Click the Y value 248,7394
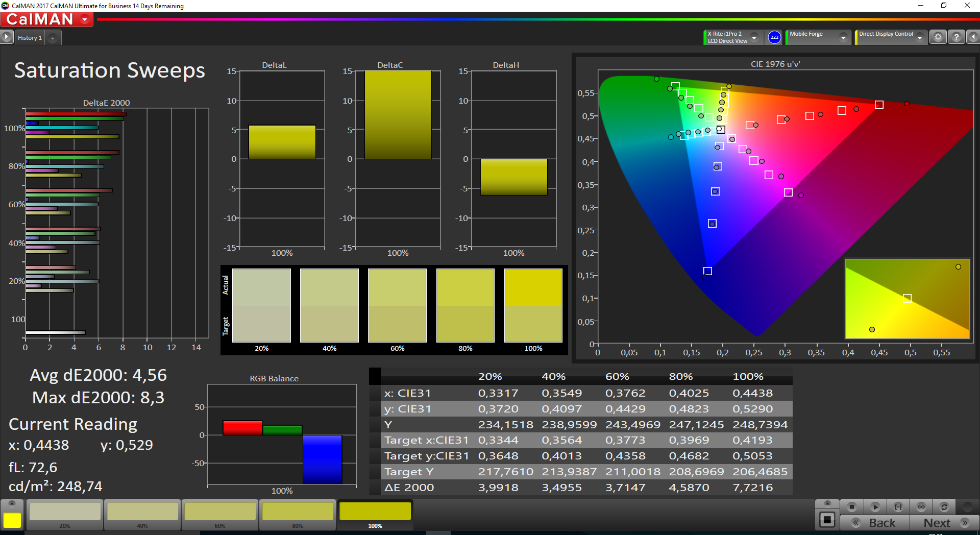980x535 pixels. tap(760, 425)
